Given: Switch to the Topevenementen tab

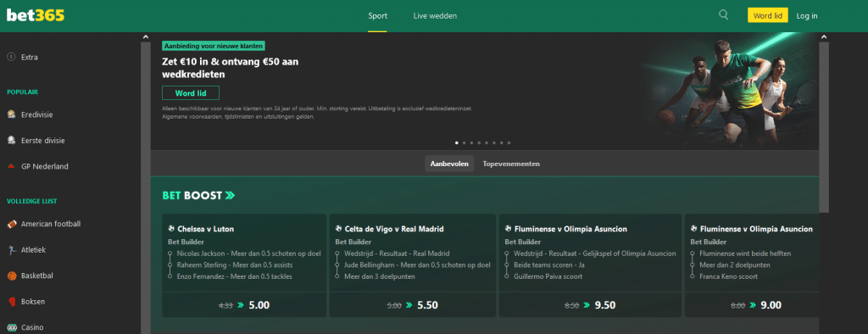Looking at the screenshot, I should pyautogui.click(x=511, y=164).
